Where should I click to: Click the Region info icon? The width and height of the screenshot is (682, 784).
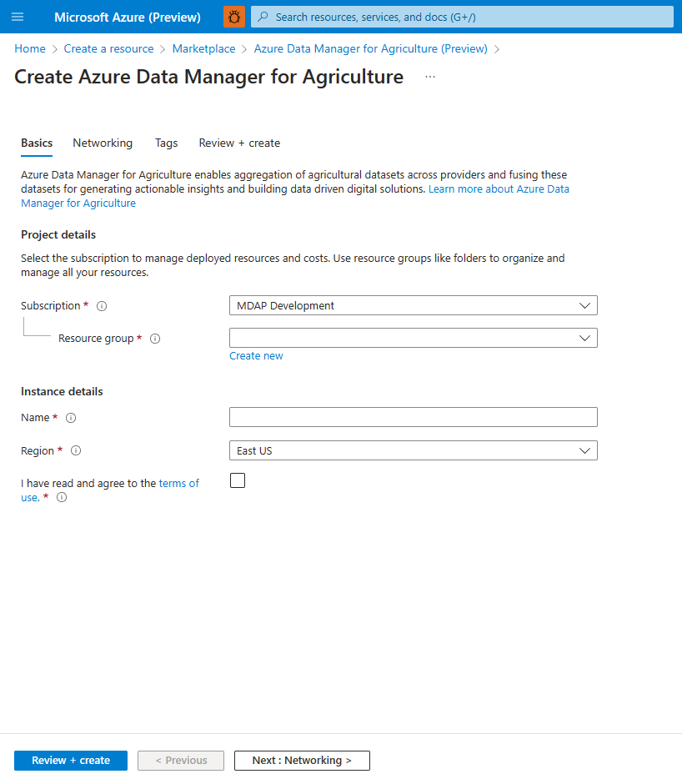click(x=76, y=451)
